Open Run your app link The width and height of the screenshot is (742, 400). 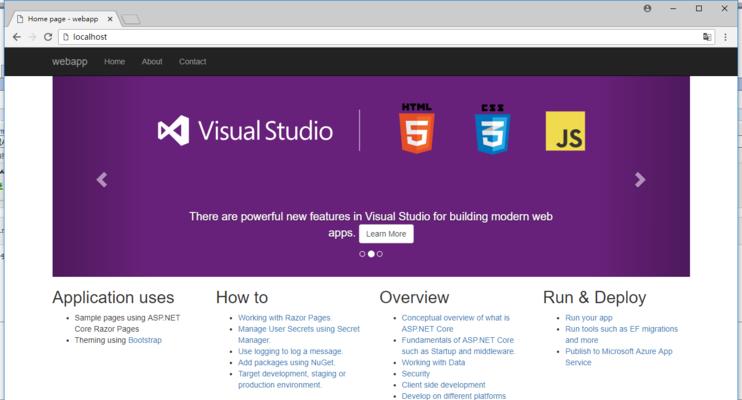(x=589, y=318)
